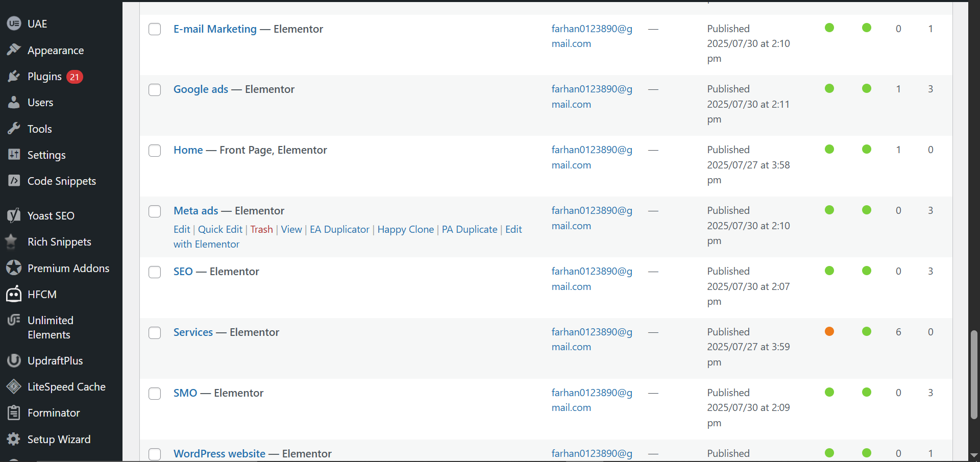Click the Users person icon
980x462 pixels.
(x=14, y=103)
